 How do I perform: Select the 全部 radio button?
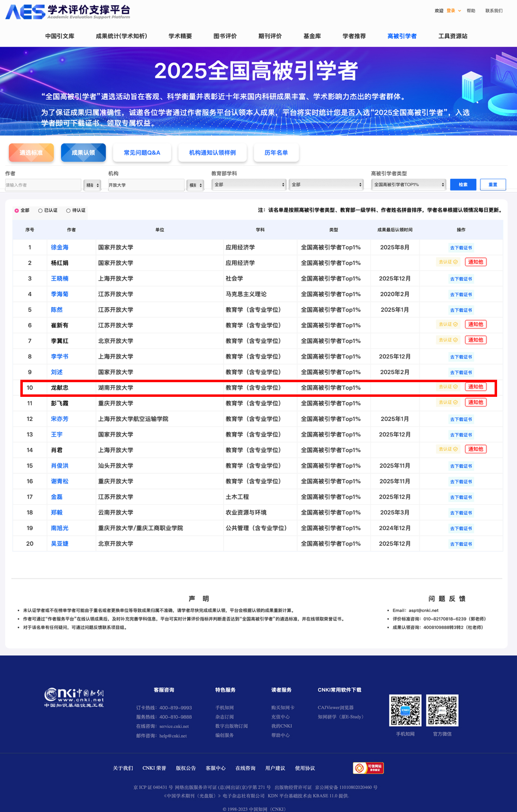click(17, 210)
